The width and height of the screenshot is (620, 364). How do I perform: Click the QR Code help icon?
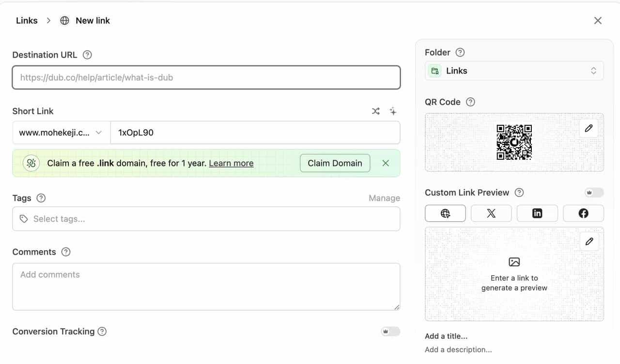coord(470,102)
